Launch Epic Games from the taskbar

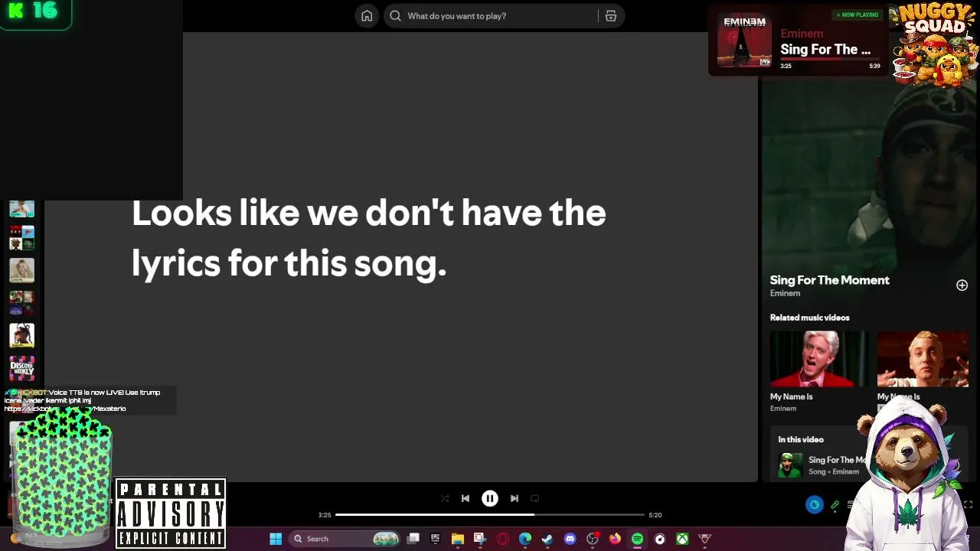[x=435, y=539]
